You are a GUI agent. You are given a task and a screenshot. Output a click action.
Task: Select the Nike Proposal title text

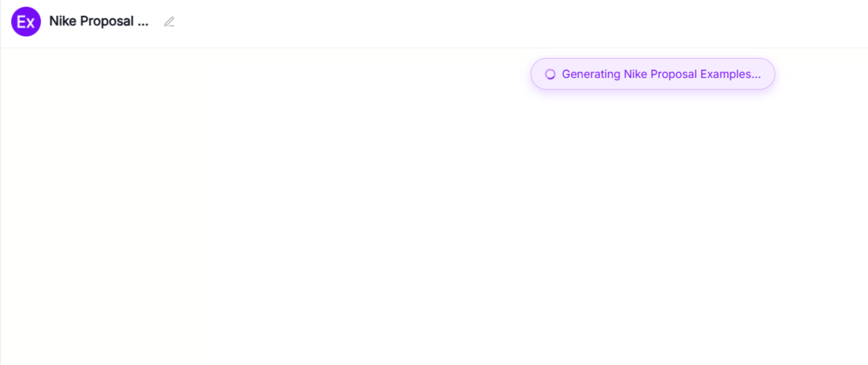[x=99, y=21]
